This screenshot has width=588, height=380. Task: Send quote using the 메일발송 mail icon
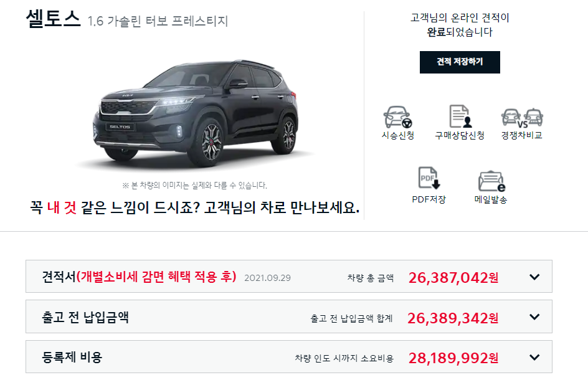click(491, 181)
